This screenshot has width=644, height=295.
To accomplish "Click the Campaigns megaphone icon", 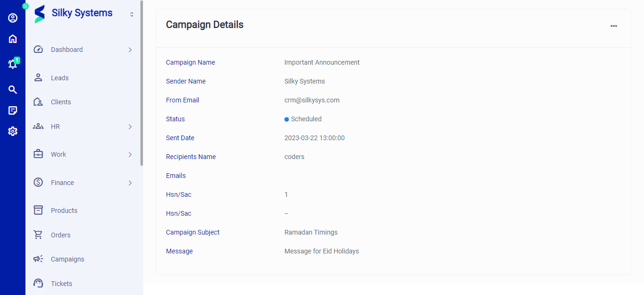I will pos(38,259).
